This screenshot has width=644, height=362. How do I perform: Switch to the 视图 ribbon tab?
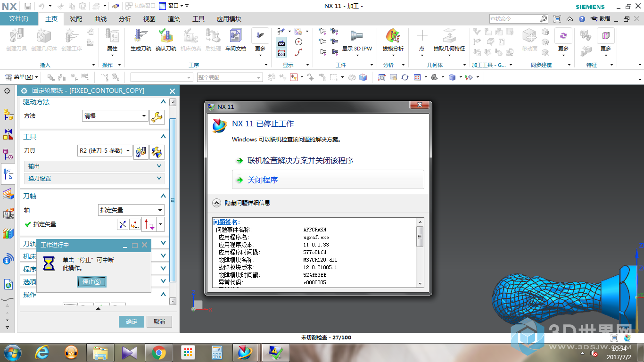tap(149, 19)
